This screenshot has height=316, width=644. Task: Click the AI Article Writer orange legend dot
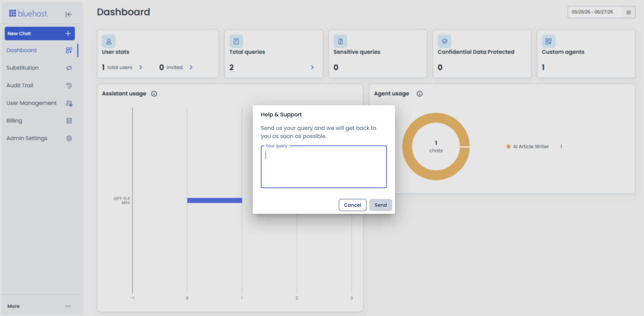(x=508, y=146)
